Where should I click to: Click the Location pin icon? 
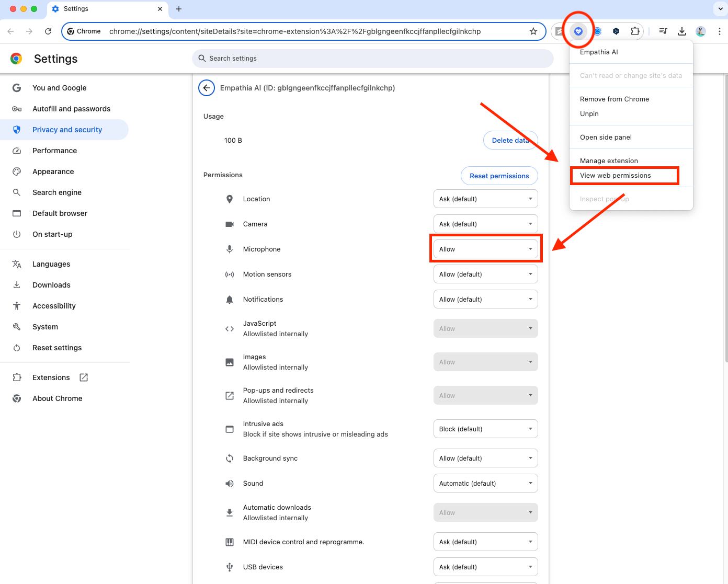tap(230, 199)
